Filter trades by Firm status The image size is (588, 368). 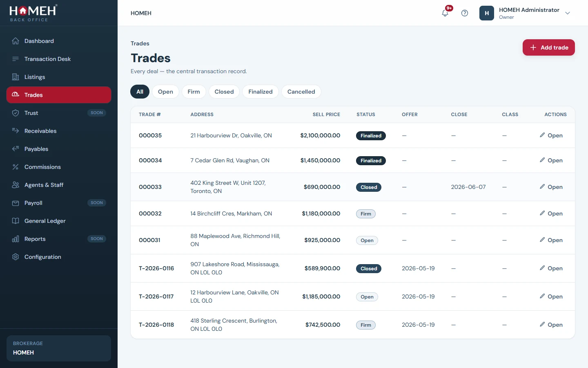pyautogui.click(x=194, y=92)
